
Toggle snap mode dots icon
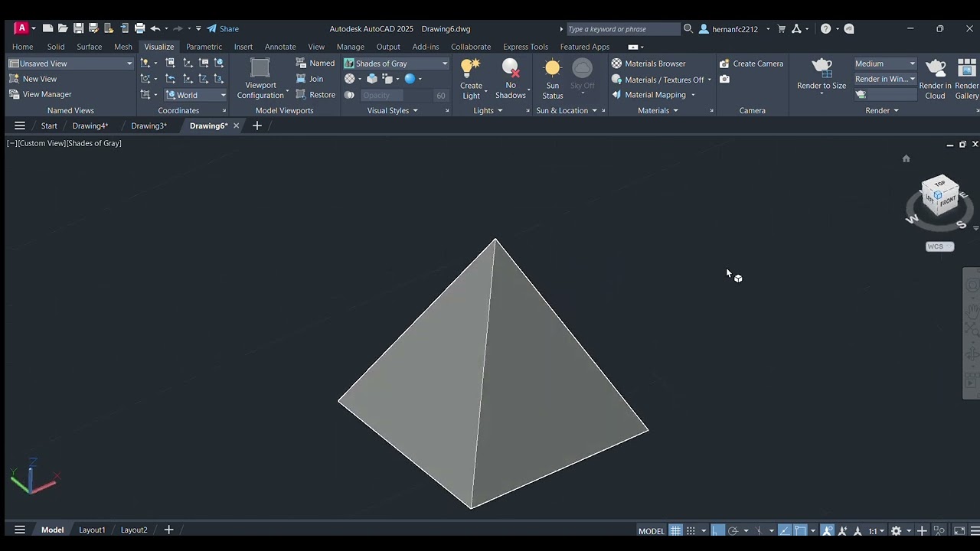[691, 530]
